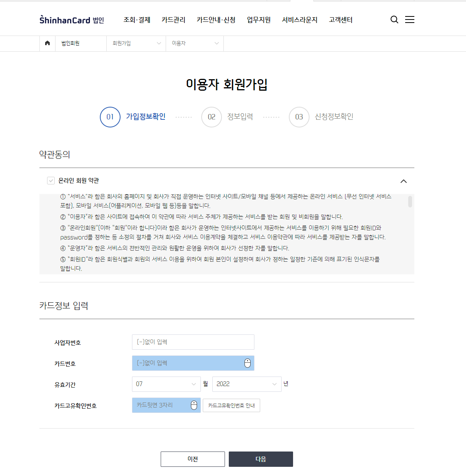Click the 유효기간 label

click(x=65, y=385)
